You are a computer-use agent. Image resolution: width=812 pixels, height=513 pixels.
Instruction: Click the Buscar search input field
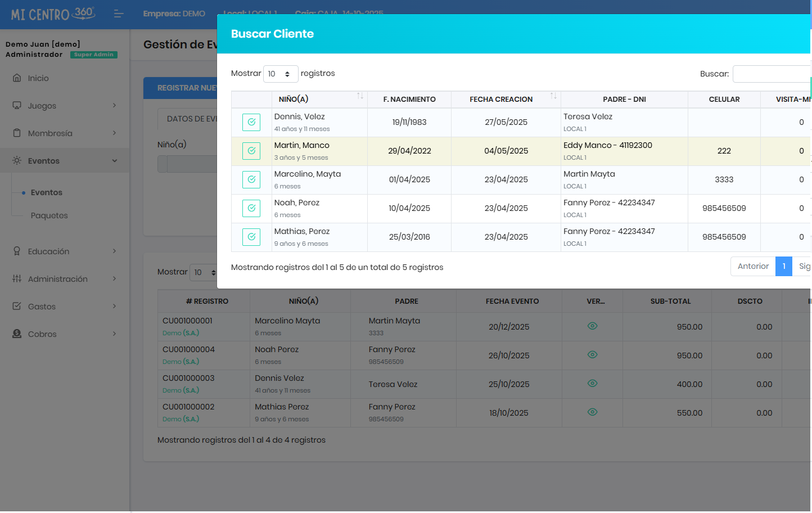point(772,74)
